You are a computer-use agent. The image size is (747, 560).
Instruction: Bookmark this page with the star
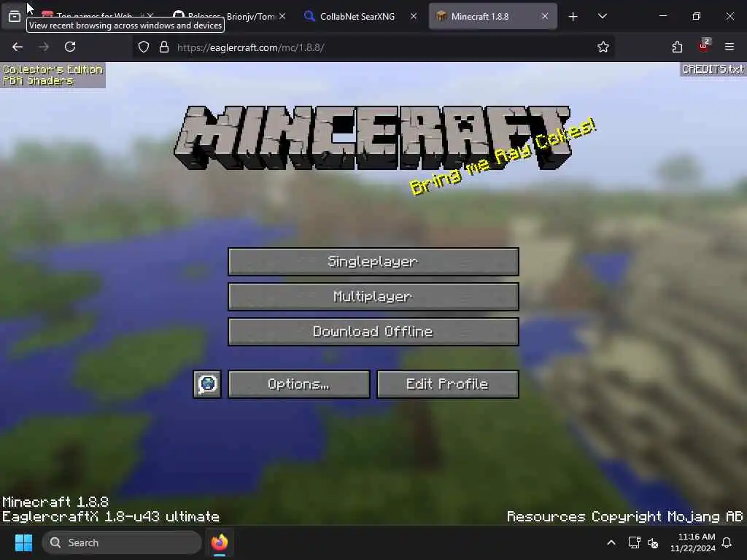point(603,47)
